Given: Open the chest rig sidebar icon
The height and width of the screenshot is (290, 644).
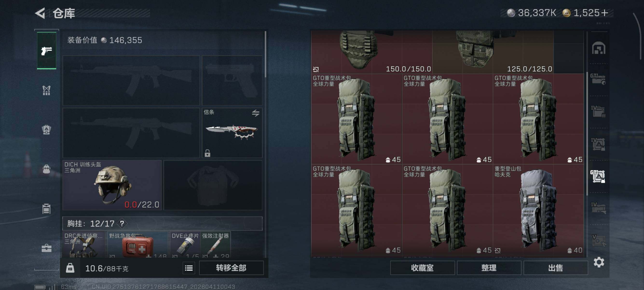Looking at the screenshot, I should click(x=47, y=90).
